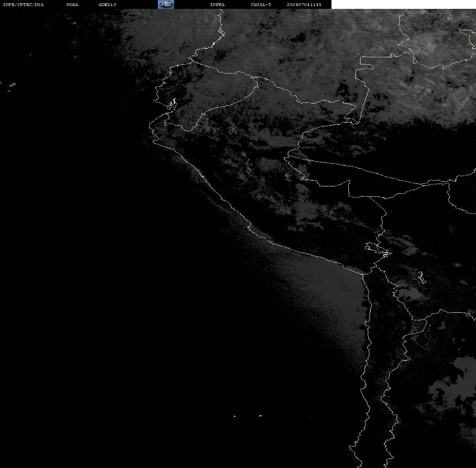Screen dimensions: 476x468
Task: Select the left Juan Fernández island dot
Action: [x=235, y=416]
